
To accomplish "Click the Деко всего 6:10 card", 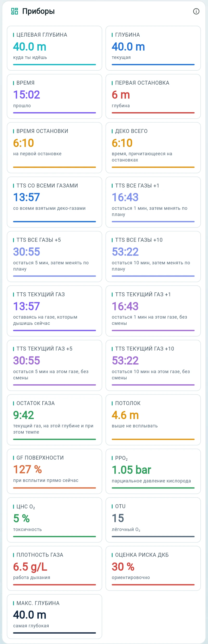I will coord(153,148).
